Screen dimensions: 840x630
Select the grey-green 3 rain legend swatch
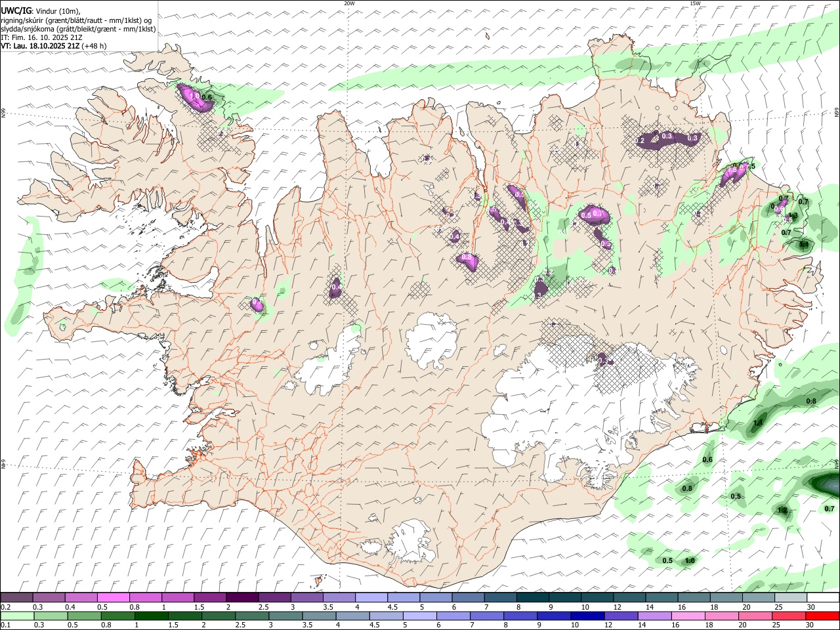[x=286, y=616]
